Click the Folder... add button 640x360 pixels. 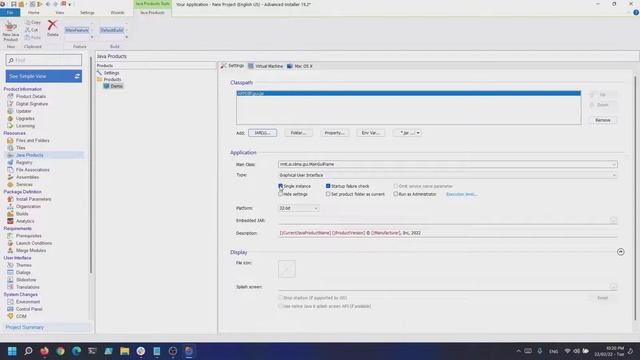click(x=298, y=133)
